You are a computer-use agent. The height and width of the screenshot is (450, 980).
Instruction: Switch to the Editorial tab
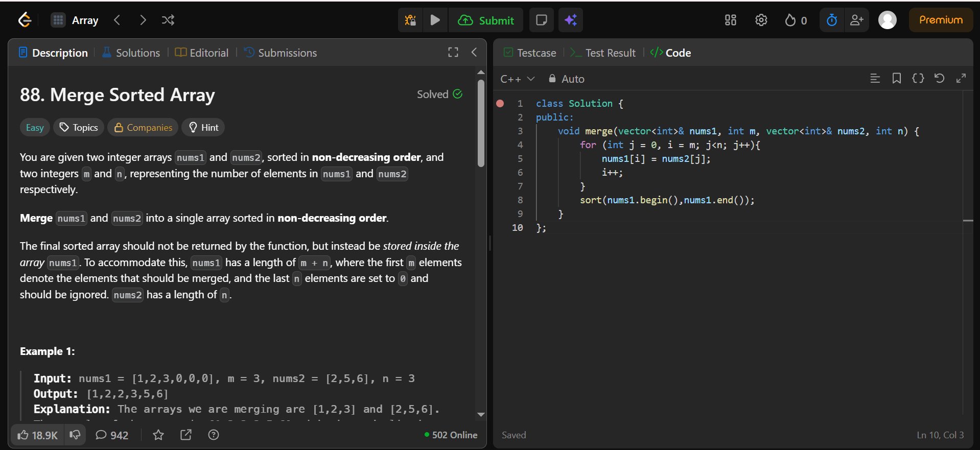(202, 53)
